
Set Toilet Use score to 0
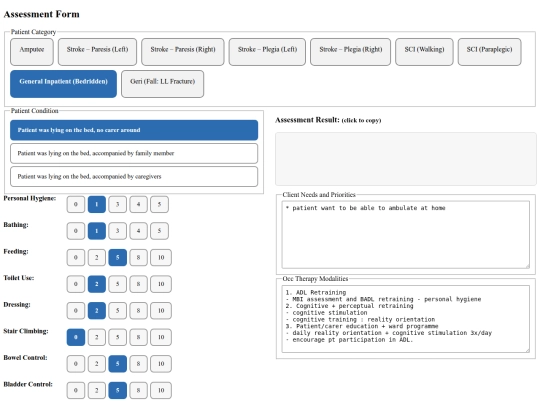pyautogui.click(x=76, y=284)
